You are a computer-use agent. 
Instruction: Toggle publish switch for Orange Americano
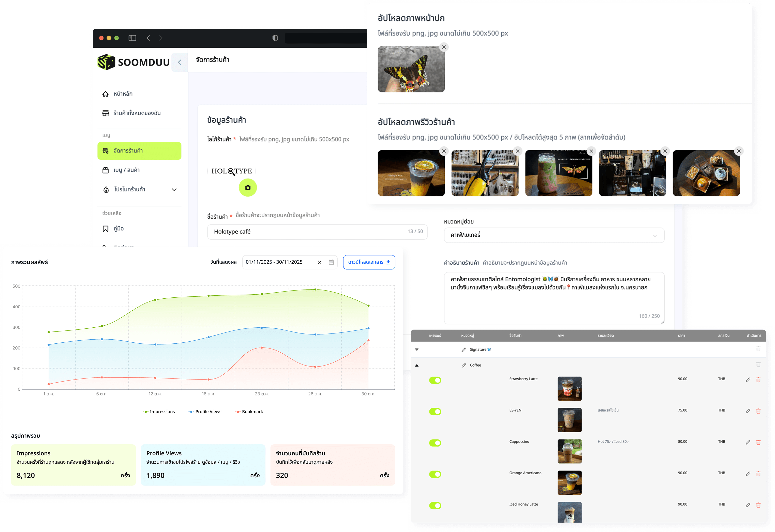(x=435, y=474)
